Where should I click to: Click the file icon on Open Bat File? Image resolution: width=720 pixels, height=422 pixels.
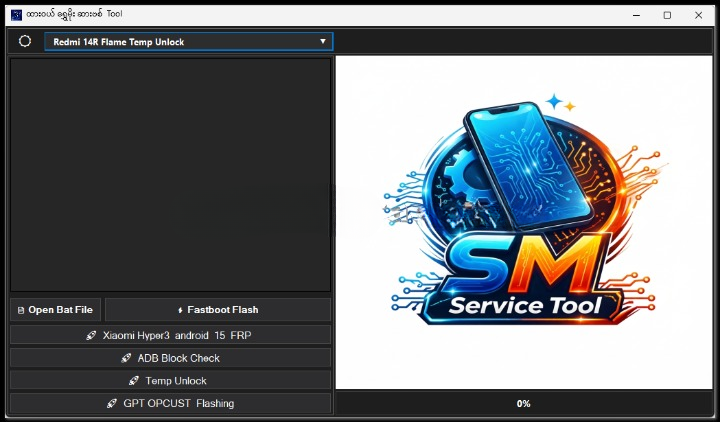pos(21,310)
